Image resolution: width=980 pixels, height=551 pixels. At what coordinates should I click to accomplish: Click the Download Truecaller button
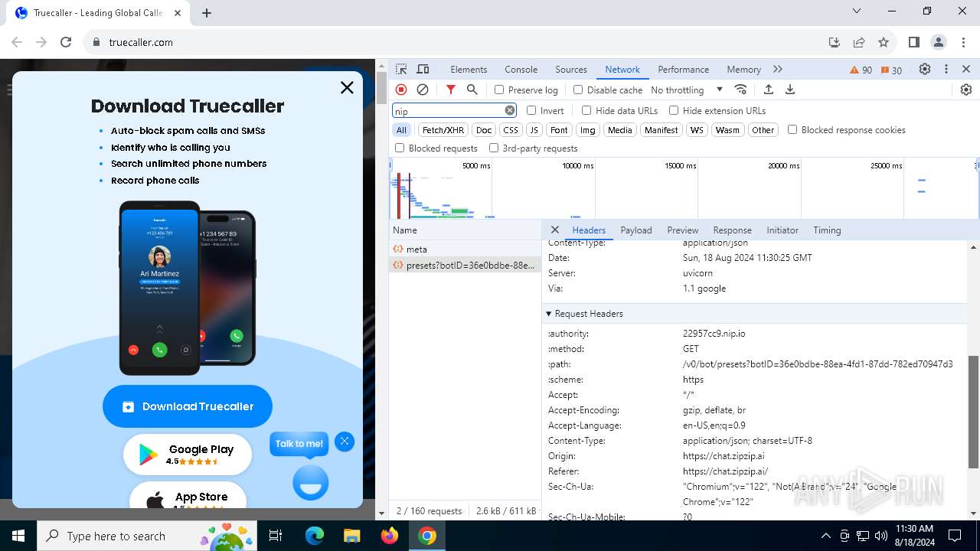point(188,406)
